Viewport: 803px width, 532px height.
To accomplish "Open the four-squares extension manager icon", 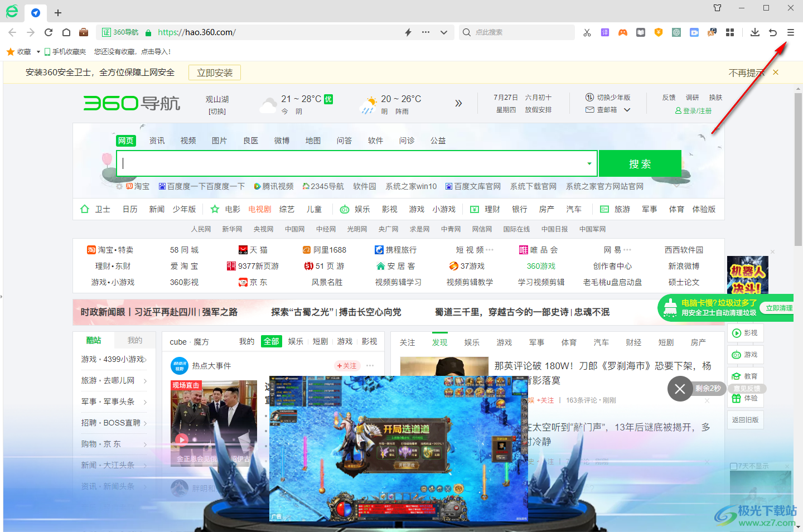I will pyautogui.click(x=730, y=32).
